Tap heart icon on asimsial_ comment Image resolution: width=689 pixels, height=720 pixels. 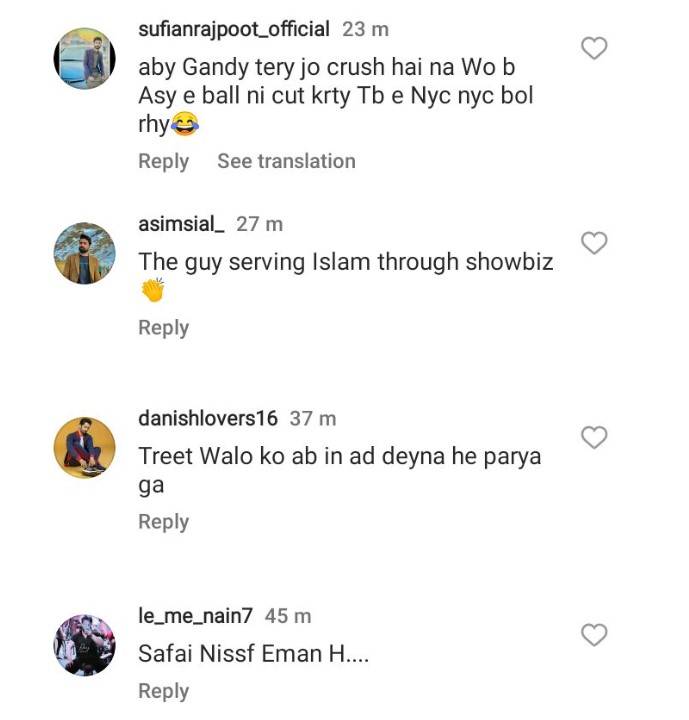pyautogui.click(x=594, y=243)
